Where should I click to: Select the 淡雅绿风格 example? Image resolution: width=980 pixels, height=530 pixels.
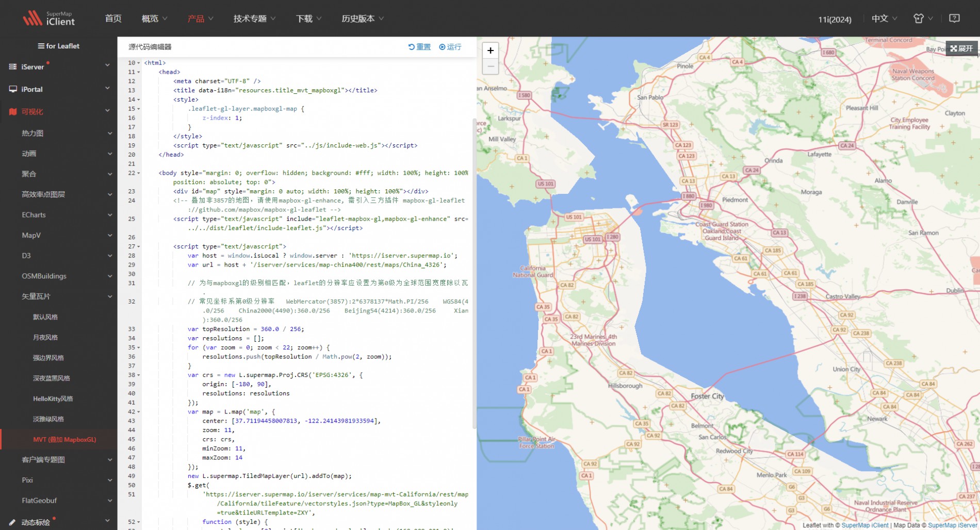(48, 419)
